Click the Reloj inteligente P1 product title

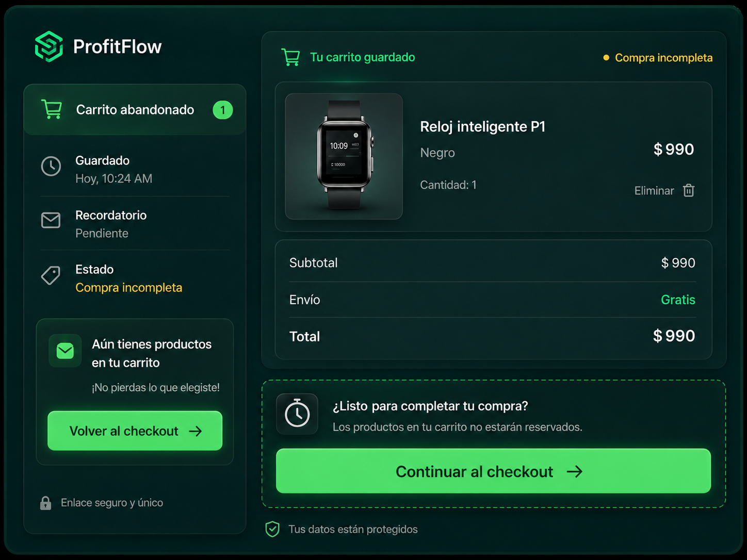[483, 126]
